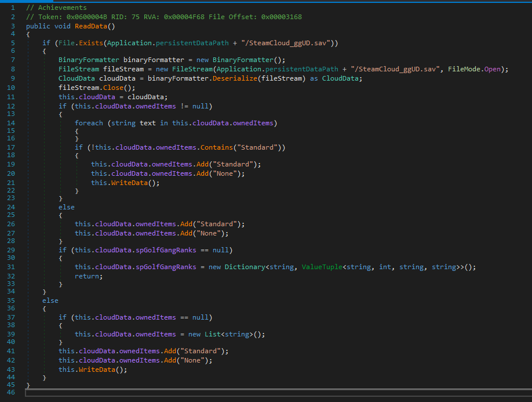Click the ReadData method name in the declaration

(90, 26)
